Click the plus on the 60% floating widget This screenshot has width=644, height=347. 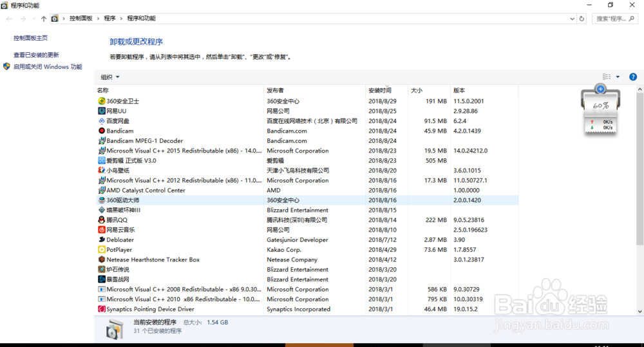600,89
